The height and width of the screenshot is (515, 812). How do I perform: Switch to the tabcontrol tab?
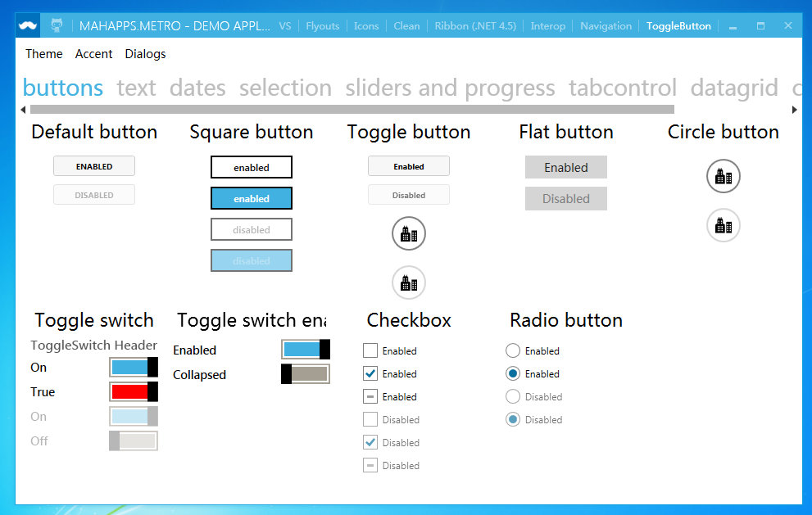point(623,88)
